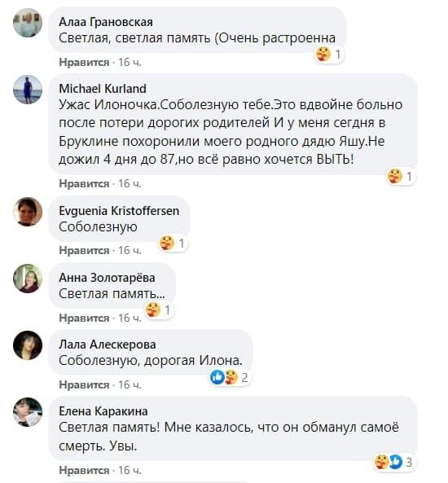
Task: Open Елена Каракина's profile picture
Action: [x=28, y=412]
